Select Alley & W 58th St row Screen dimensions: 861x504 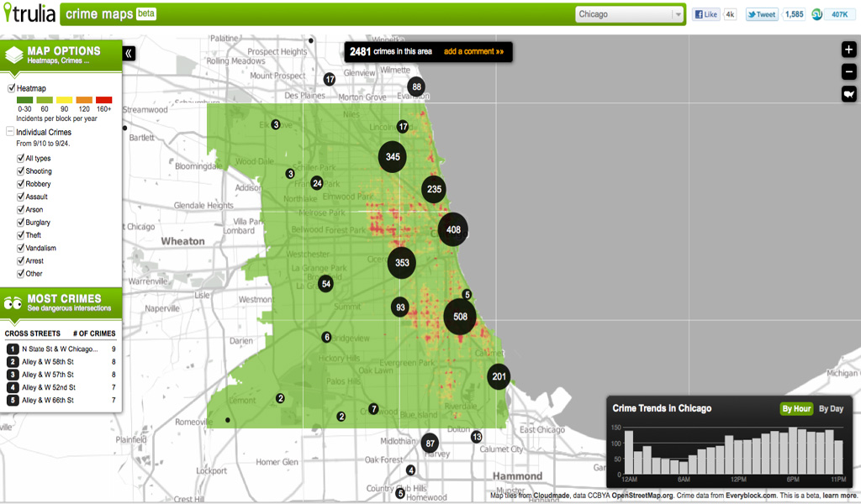pos(61,362)
